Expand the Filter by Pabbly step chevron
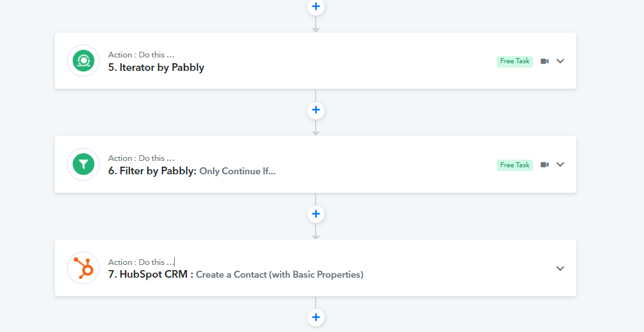Screen dimensions: 644x332 click(x=560, y=165)
